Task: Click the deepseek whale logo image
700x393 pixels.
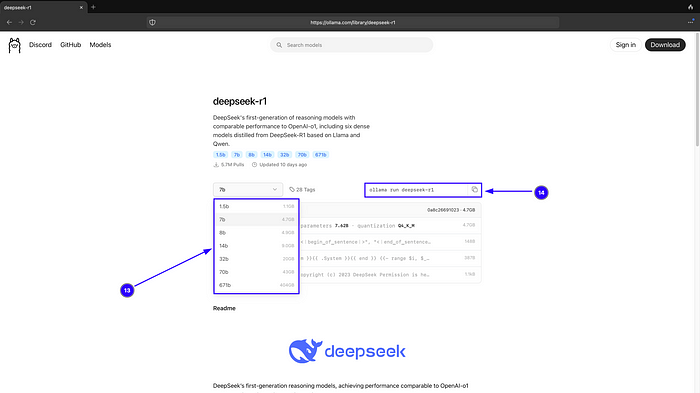Action: [x=347, y=351]
